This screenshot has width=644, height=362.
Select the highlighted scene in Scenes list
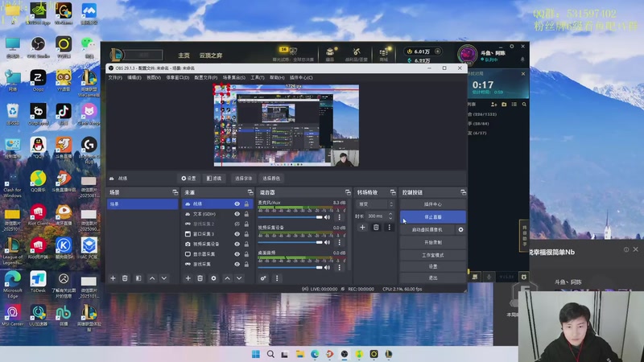pos(142,204)
